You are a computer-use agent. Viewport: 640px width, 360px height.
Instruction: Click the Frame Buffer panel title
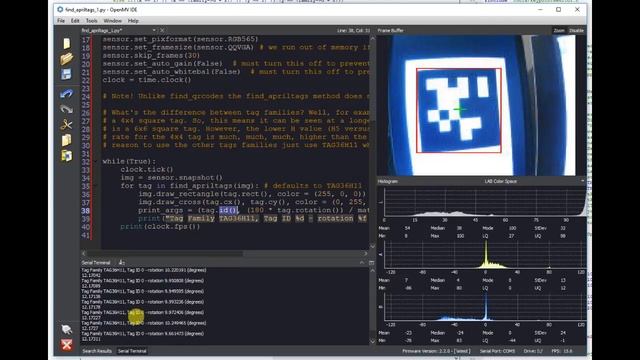tap(391, 31)
